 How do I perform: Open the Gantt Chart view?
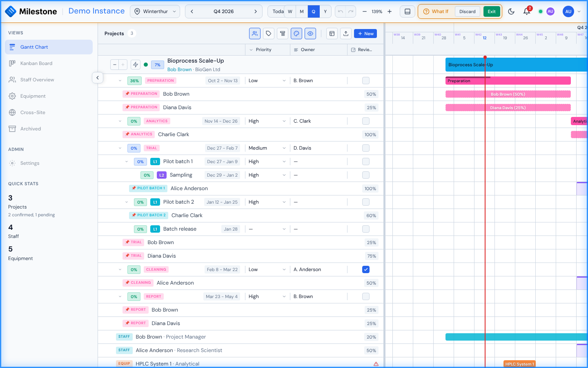pyautogui.click(x=49, y=47)
